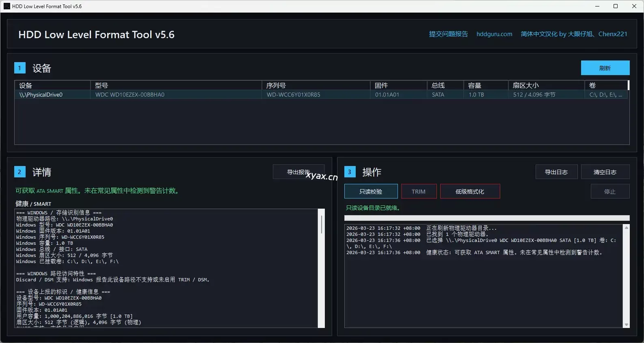Minimize the HDD Low Level Format Tool window
Screen dimensions: 644x343
point(597,6)
